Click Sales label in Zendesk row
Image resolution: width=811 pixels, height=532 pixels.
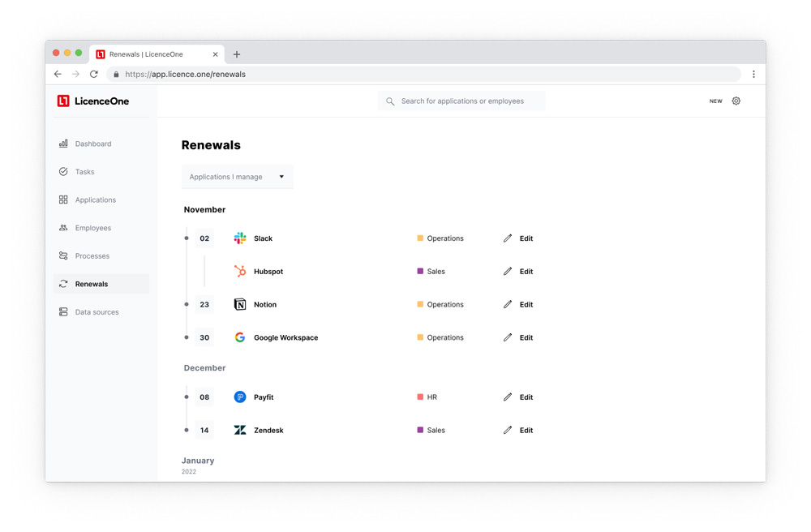point(436,430)
